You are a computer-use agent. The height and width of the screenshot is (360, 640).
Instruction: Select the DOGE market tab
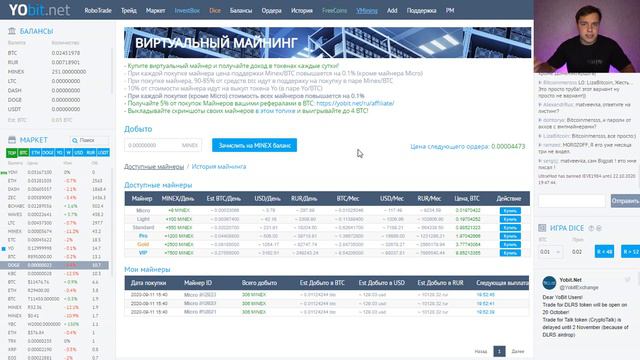[x=48, y=153]
